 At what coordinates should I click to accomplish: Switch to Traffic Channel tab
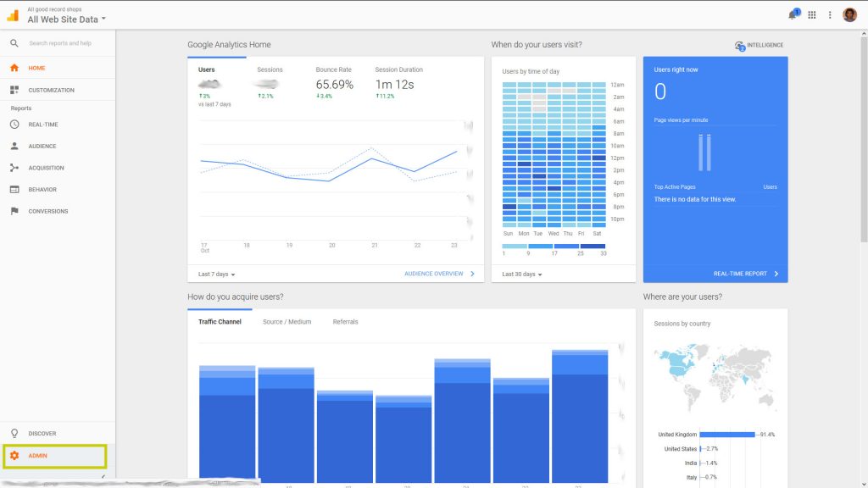(220, 321)
